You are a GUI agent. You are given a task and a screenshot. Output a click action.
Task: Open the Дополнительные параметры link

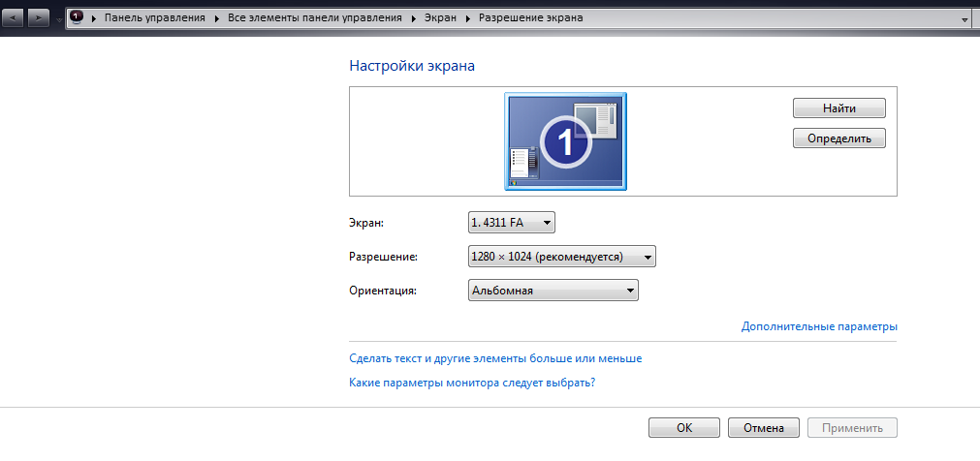point(819,326)
